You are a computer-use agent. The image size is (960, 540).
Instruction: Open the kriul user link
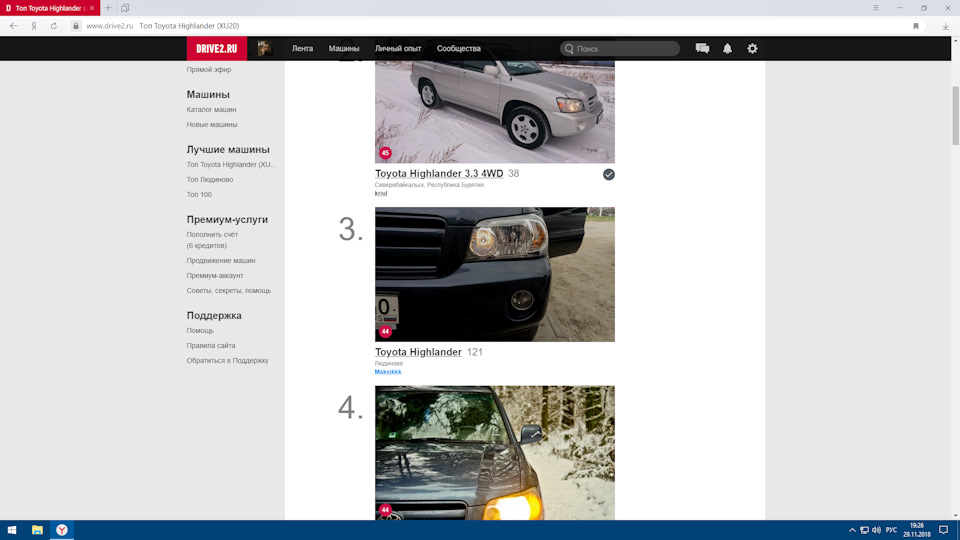click(x=381, y=193)
